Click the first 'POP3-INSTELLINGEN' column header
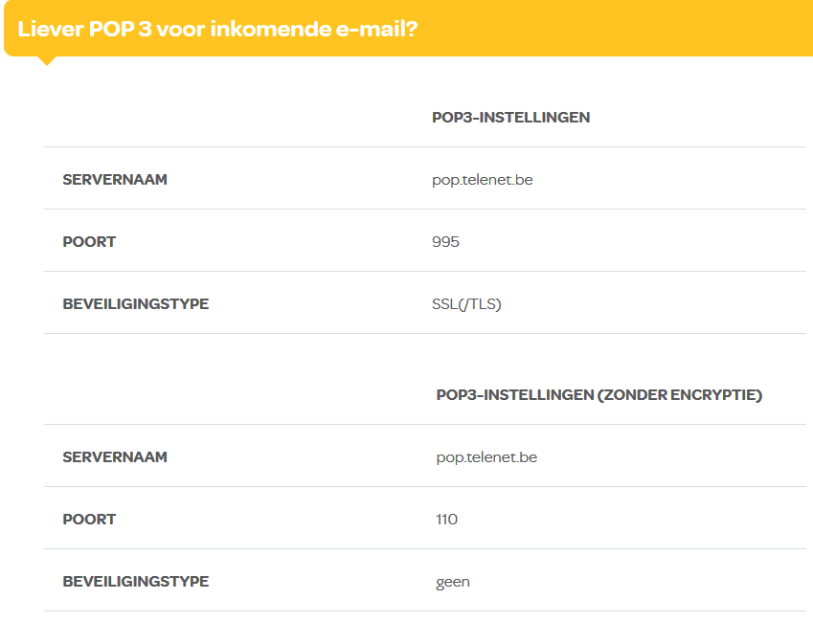Screen dimensions: 813x644 click(x=510, y=118)
